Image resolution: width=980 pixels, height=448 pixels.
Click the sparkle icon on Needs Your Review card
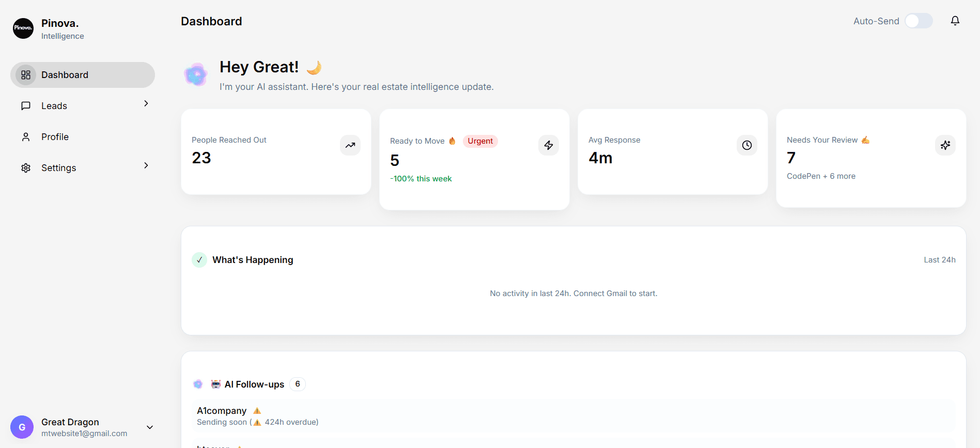click(x=945, y=145)
